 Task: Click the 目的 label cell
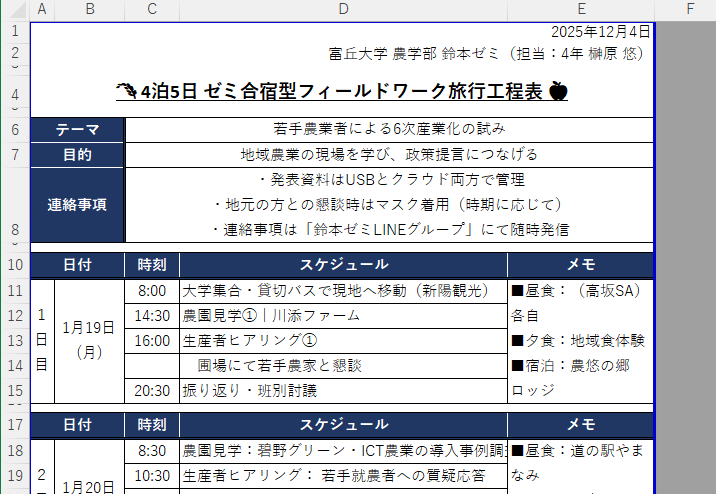coord(77,155)
